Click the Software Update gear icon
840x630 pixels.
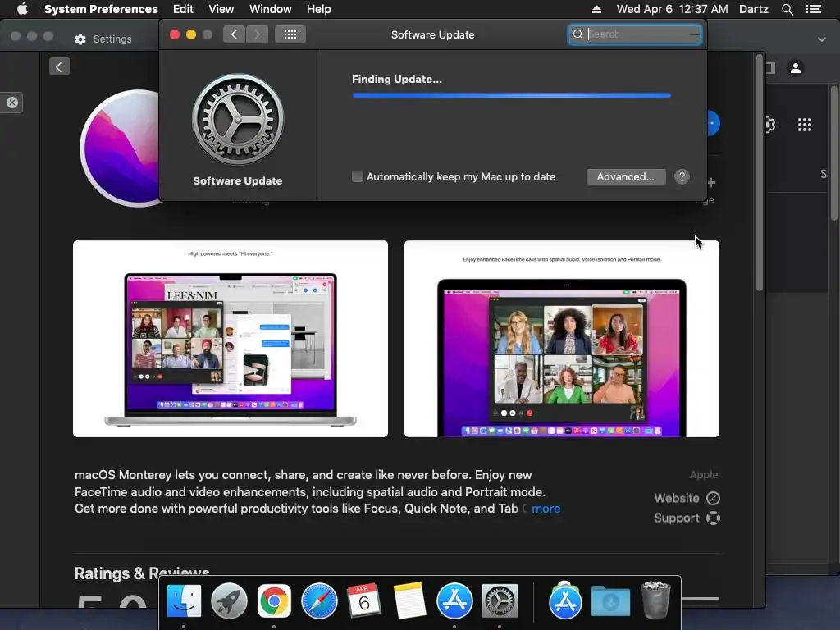click(x=238, y=120)
